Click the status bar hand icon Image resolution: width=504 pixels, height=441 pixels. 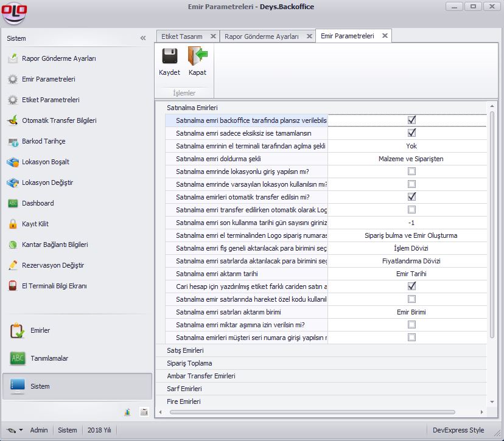tap(11, 431)
